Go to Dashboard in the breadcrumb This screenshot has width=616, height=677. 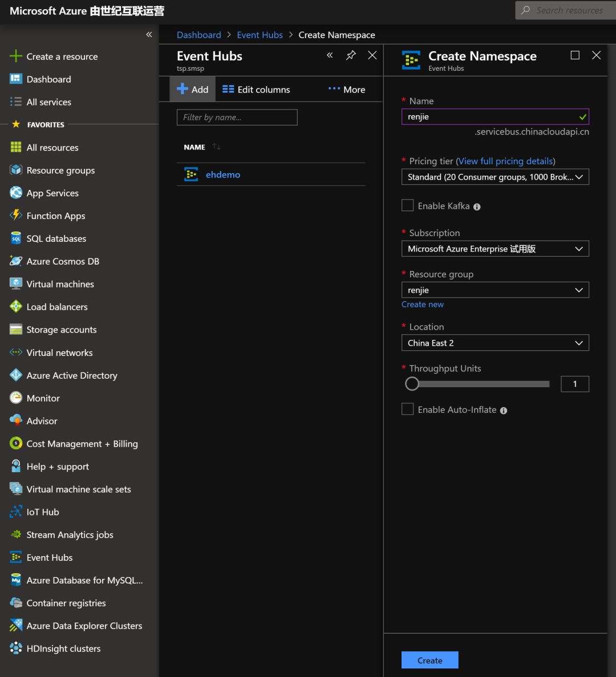click(x=198, y=35)
